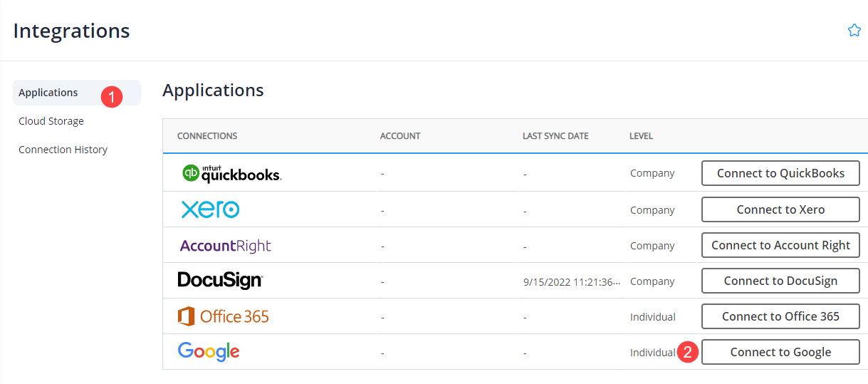Click the LAST SYNC DATE column header
868x384 pixels.
click(x=555, y=136)
